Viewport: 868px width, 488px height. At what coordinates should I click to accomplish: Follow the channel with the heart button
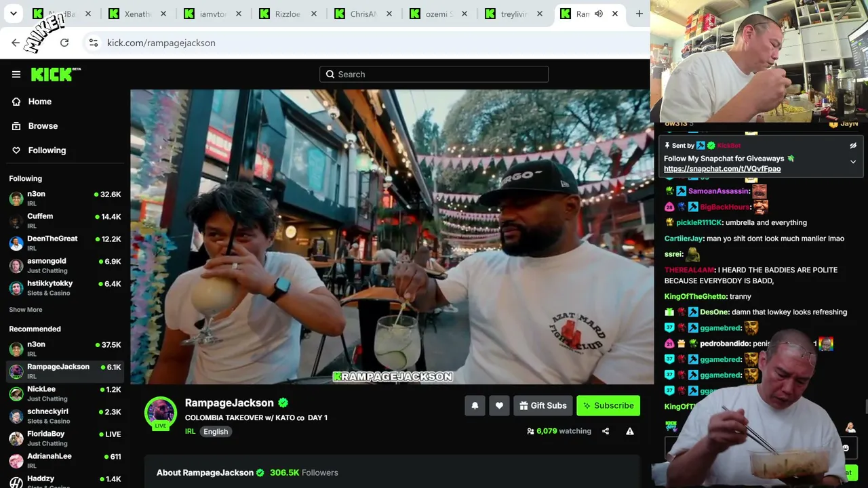[499, 405]
